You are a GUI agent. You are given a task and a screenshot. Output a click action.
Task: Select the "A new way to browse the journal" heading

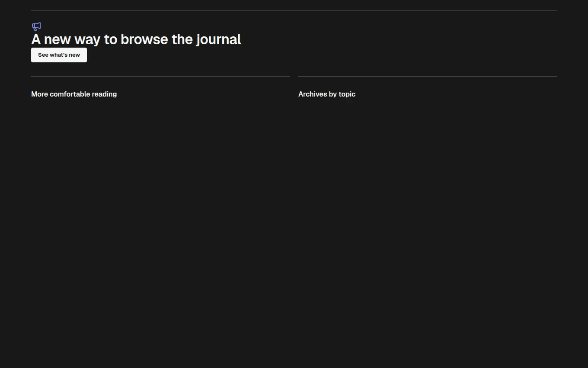coord(136,39)
